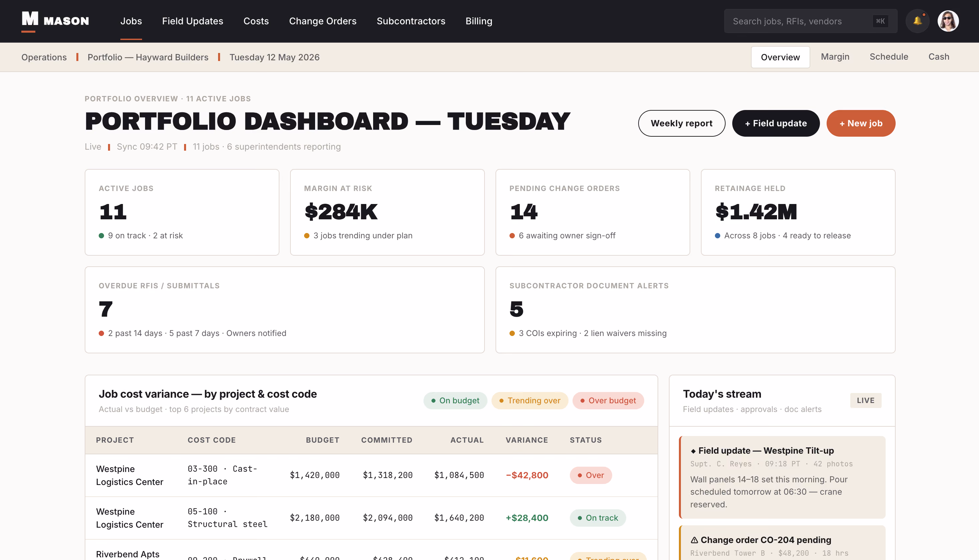
Task: Open the Margin at Risk card
Action: (x=387, y=212)
